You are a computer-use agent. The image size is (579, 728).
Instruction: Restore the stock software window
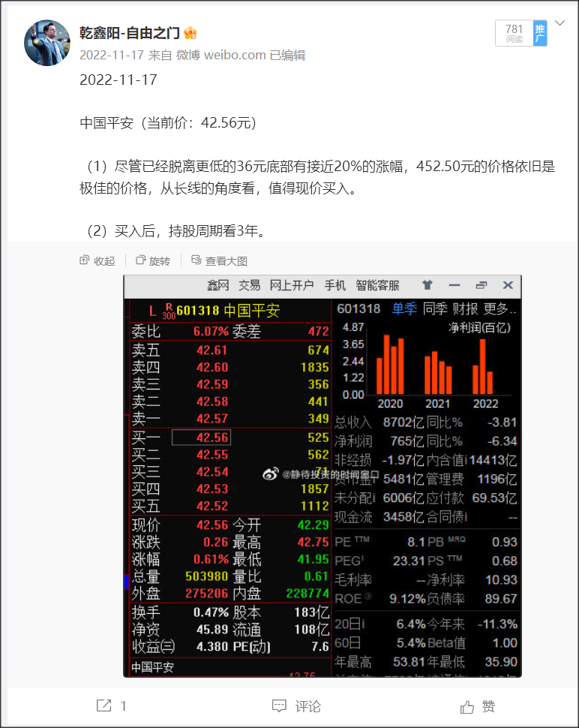pyautogui.click(x=481, y=285)
